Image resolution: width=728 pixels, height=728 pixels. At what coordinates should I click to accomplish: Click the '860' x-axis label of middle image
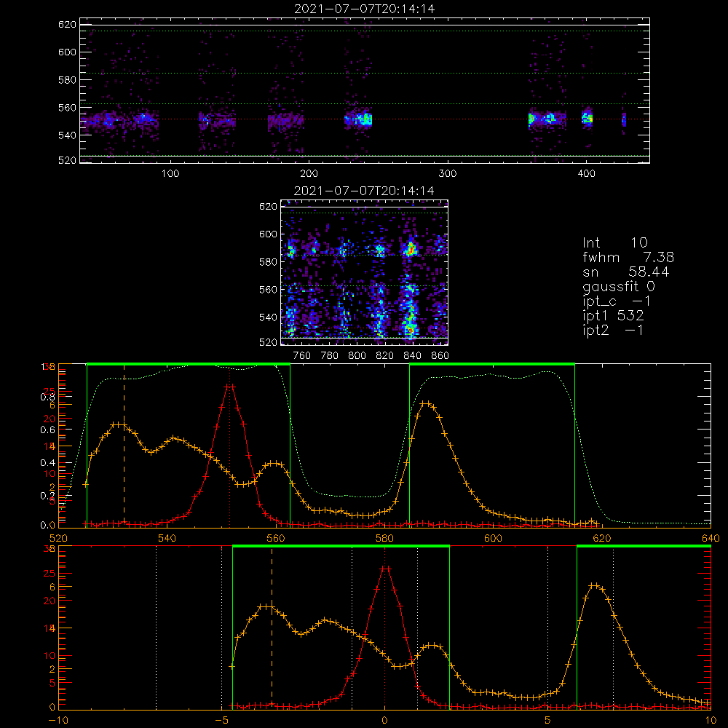point(440,356)
